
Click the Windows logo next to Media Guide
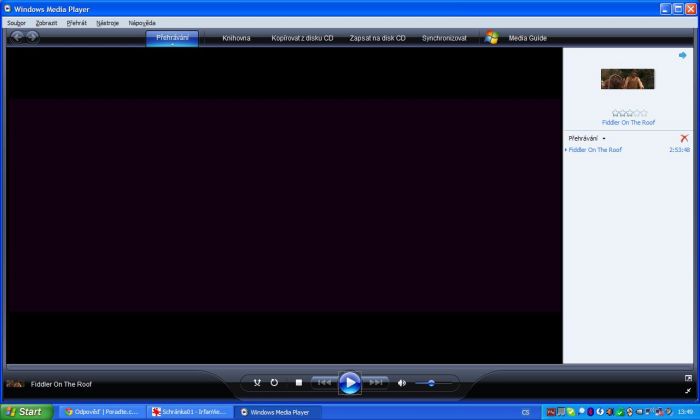point(492,37)
